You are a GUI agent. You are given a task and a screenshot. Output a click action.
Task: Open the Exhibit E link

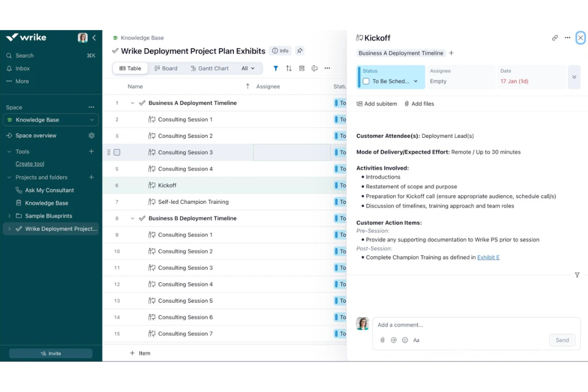[488, 257]
